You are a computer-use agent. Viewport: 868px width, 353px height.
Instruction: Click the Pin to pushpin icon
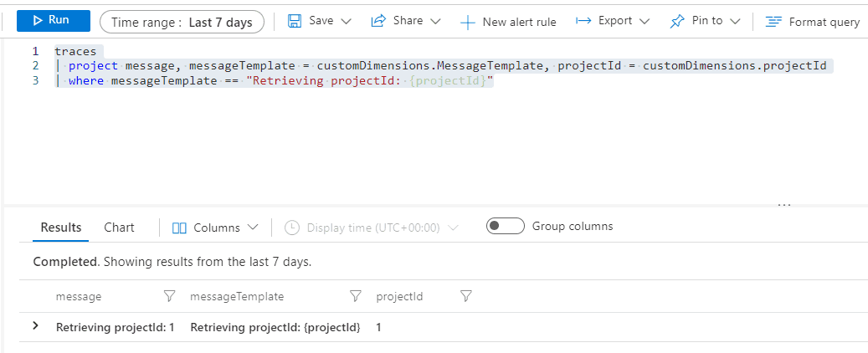[x=677, y=21]
